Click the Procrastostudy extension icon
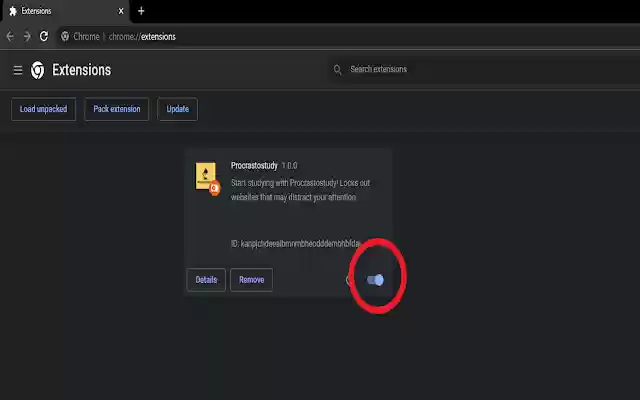Image resolution: width=640 pixels, height=400 pixels. [x=208, y=178]
